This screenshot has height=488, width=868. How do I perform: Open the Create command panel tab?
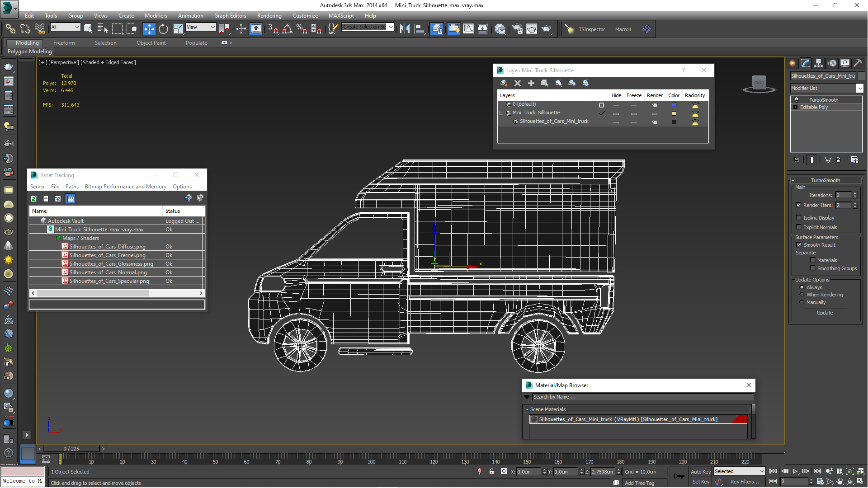point(793,63)
